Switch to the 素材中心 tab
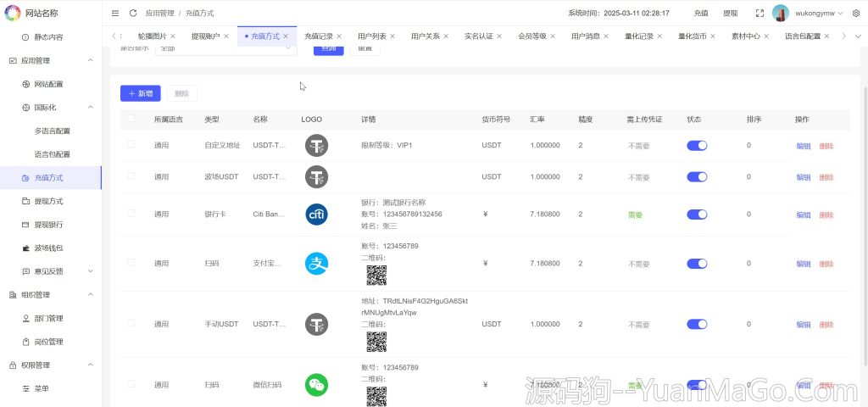The image size is (868, 407). (x=746, y=36)
